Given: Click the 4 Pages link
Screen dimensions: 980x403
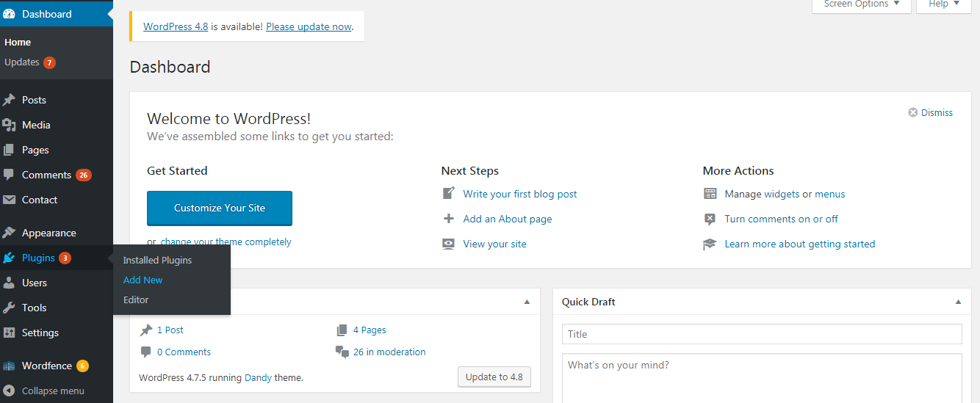Looking at the screenshot, I should (370, 330).
